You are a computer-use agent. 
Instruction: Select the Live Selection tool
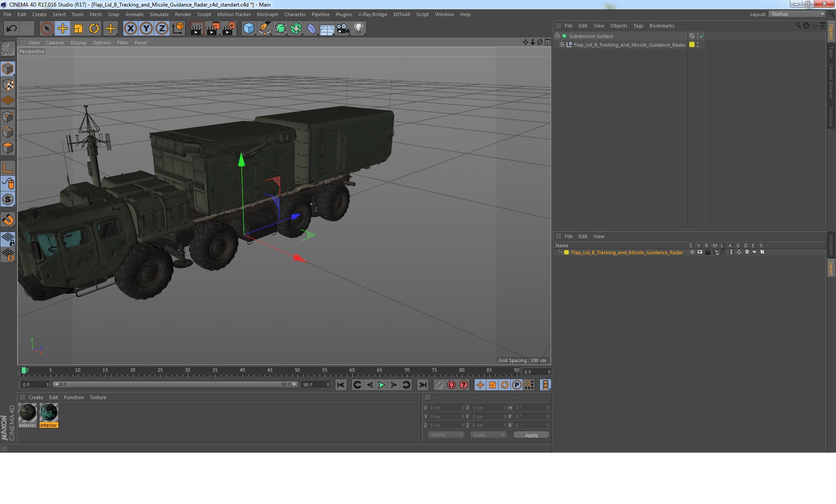click(47, 29)
